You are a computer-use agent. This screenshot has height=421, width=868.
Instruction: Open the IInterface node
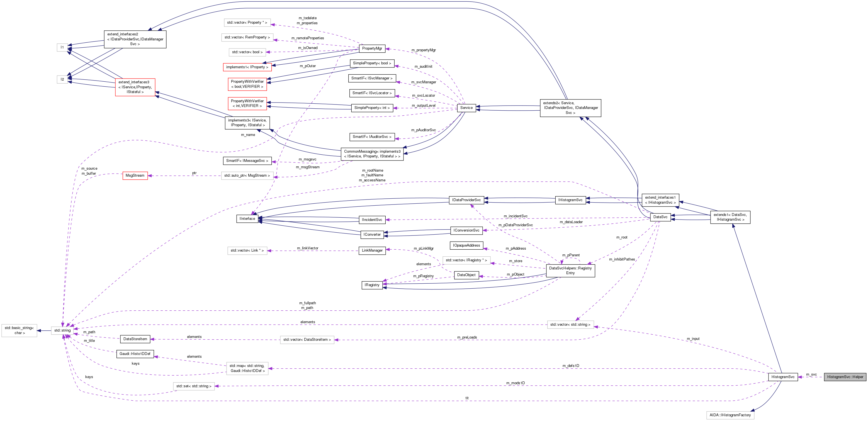click(x=248, y=219)
